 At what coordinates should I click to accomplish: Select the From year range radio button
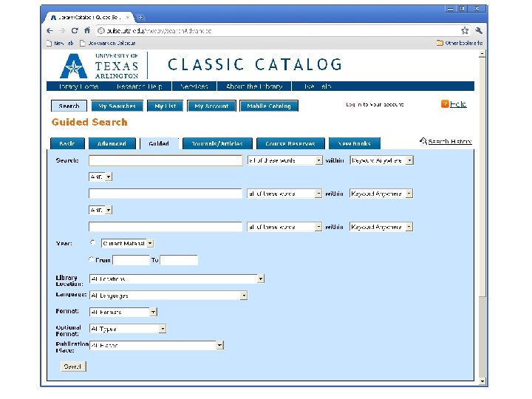(x=92, y=259)
